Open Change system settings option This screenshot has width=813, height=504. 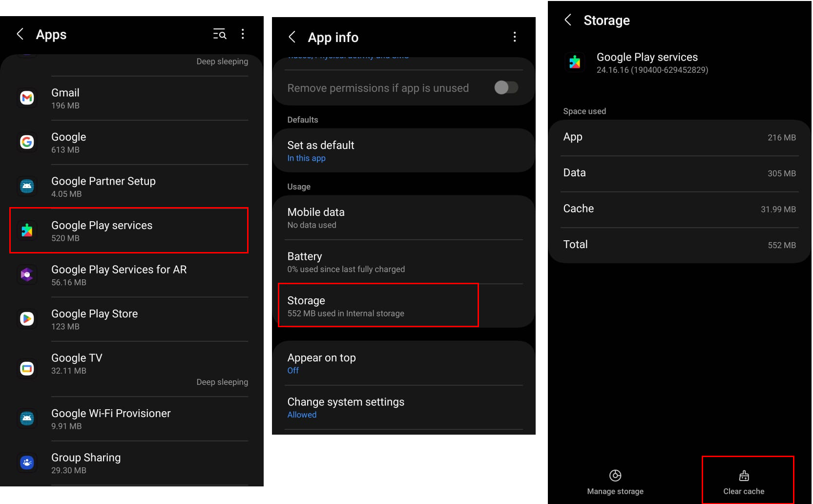coord(404,407)
